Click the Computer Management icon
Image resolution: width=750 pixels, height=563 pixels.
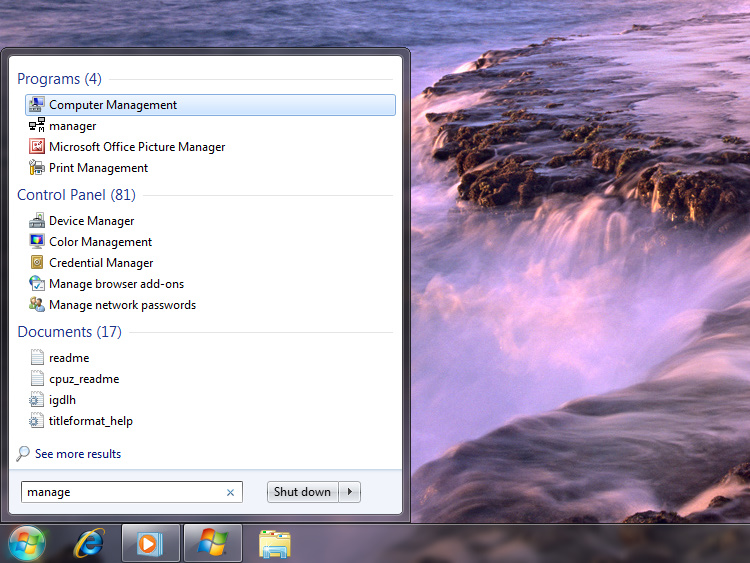(37, 104)
